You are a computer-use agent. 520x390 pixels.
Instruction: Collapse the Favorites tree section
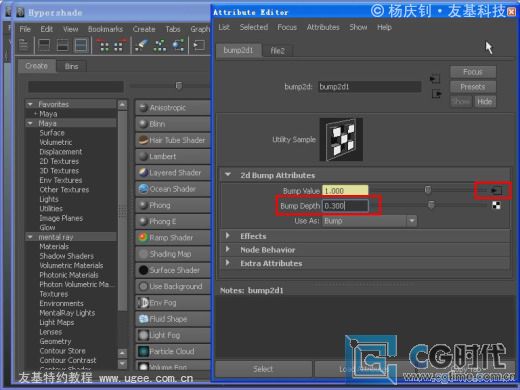(30, 104)
